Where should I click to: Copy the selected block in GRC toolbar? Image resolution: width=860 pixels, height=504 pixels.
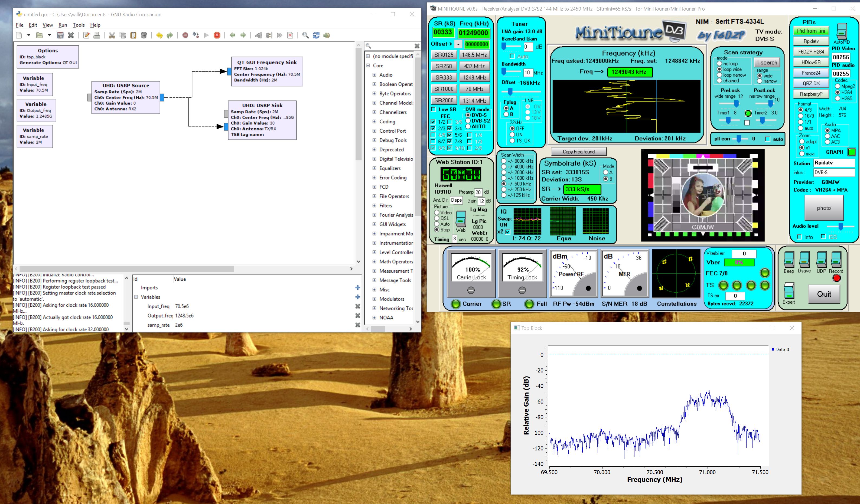[123, 35]
